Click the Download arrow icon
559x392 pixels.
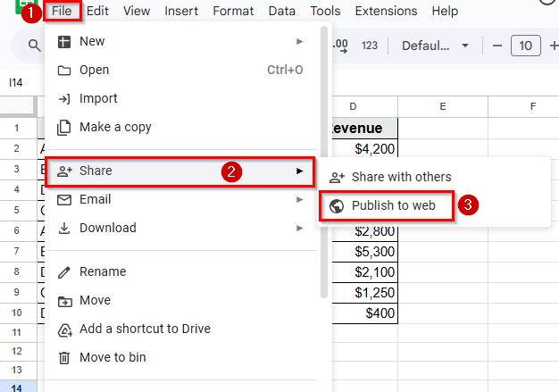[64, 229]
